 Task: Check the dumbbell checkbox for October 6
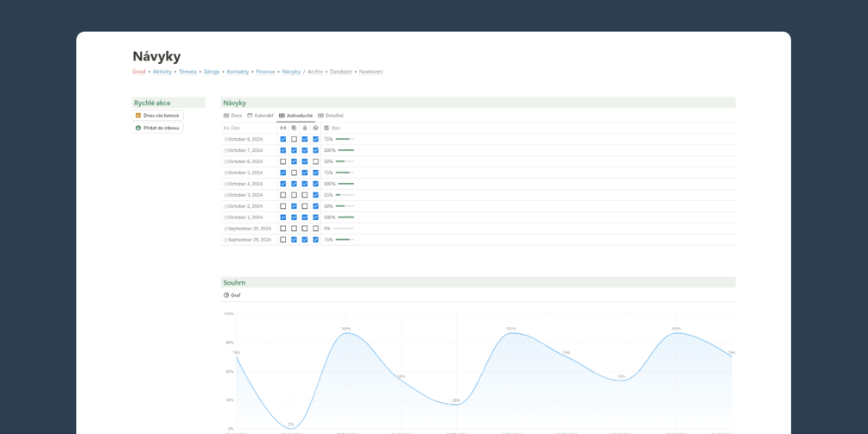click(x=283, y=161)
